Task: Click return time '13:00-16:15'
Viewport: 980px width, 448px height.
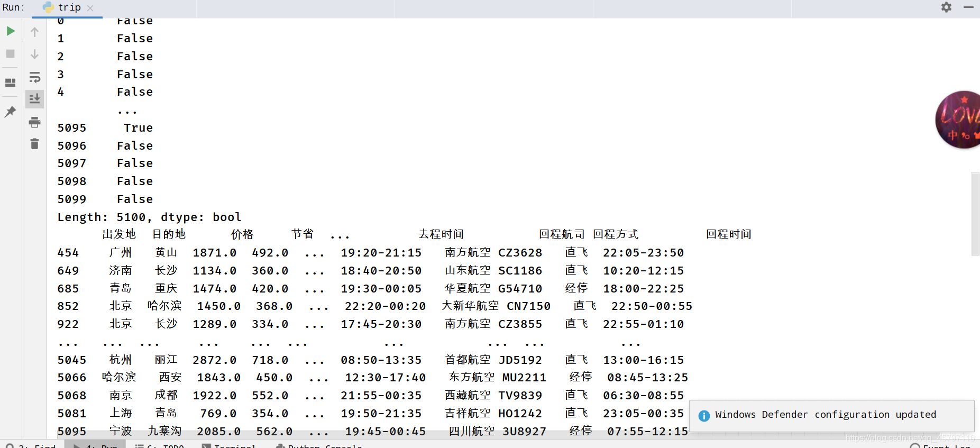Action: point(644,360)
